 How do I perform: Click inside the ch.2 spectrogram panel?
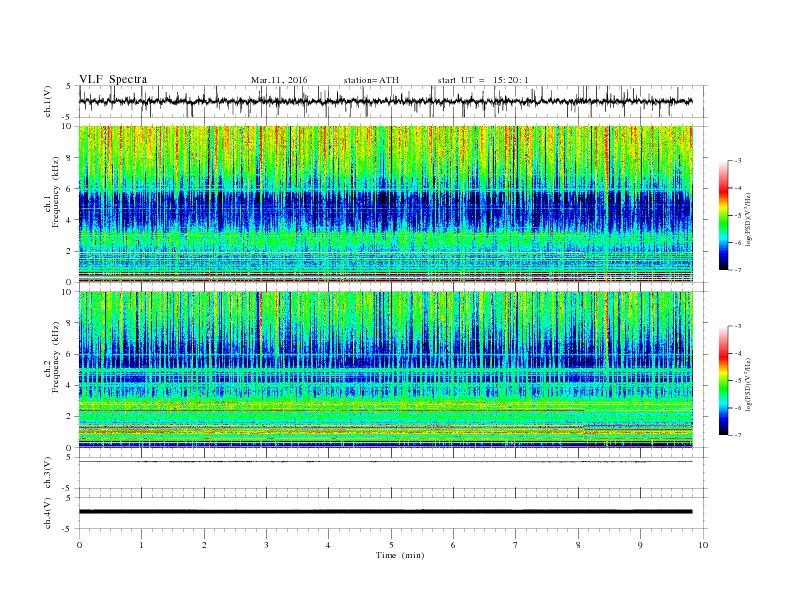(385, 370)
